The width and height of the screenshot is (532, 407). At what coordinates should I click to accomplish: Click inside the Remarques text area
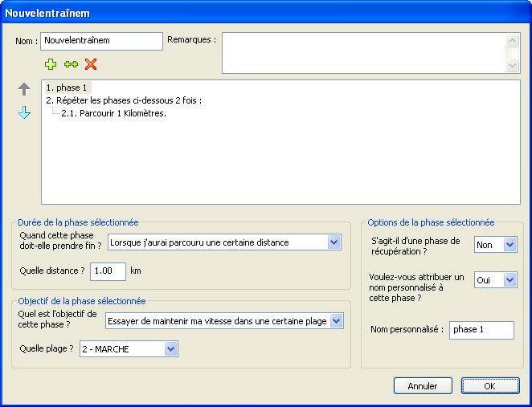pyautogui.click(x=364, y=53)
